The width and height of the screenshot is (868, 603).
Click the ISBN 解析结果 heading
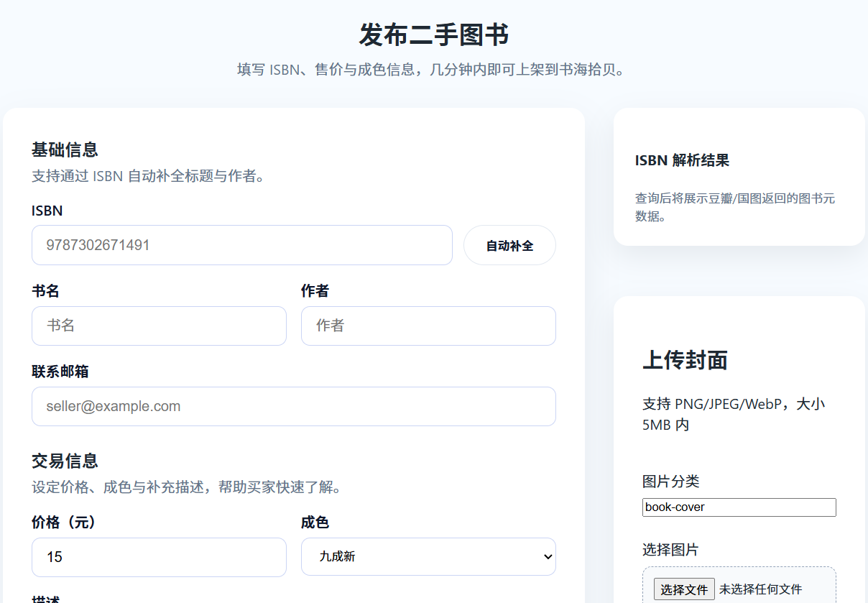click(x=682, y=160)
